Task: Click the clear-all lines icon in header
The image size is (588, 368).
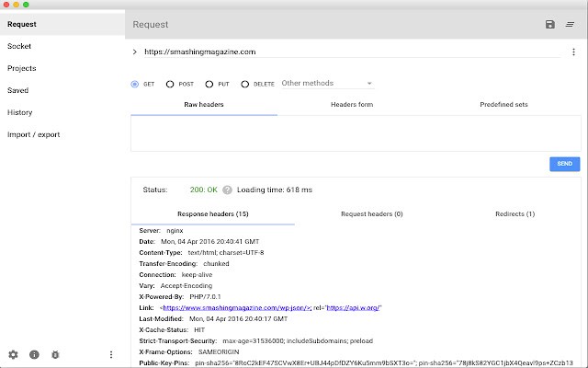Action: click(570, 24)
